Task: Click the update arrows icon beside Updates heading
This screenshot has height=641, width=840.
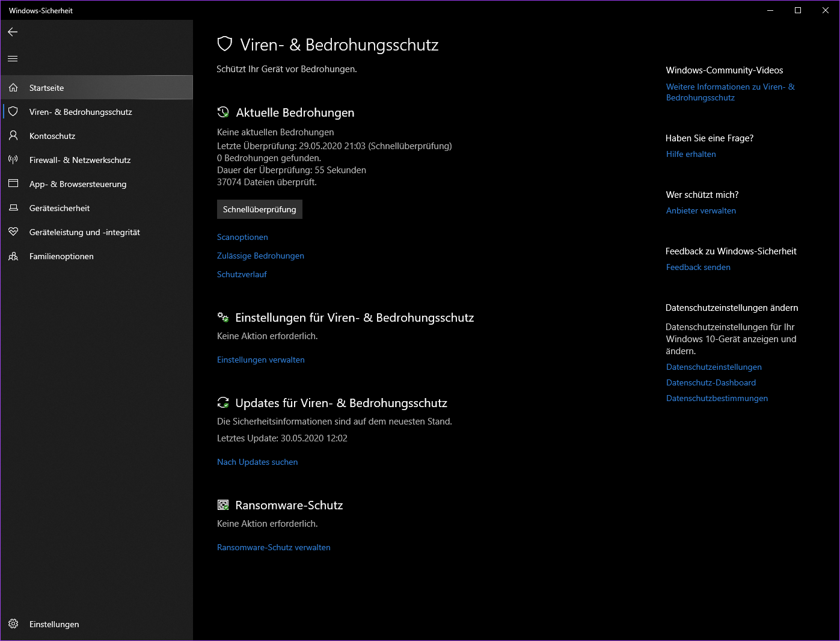Action: pos(223,403)
